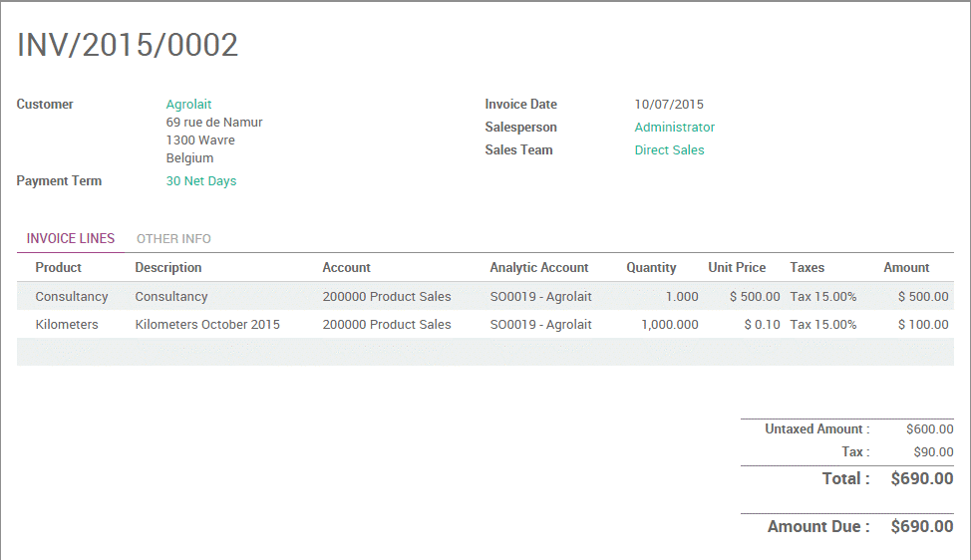This screenshot has height=560, width=971.
Task: Click the Analytic Account column header
Action: [x=538, y=268]
